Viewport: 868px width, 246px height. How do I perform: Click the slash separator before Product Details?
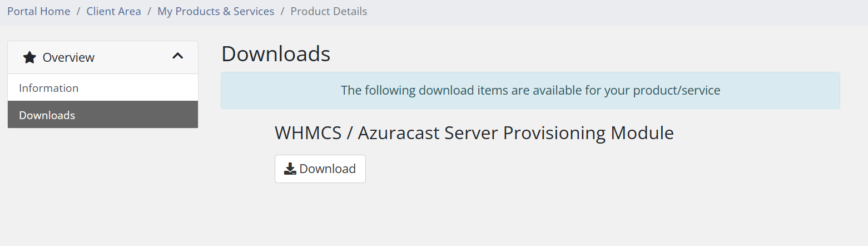pyautogui.click(x=282, y=11)
